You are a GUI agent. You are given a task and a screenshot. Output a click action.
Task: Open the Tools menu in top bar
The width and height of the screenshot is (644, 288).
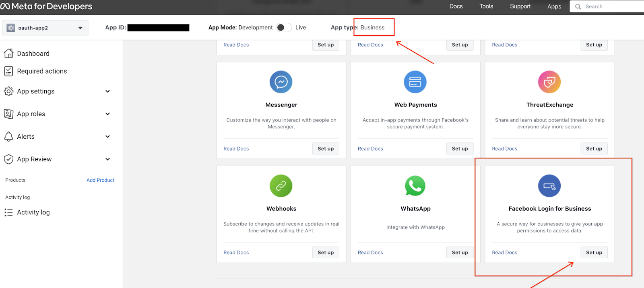click(x=486, y=6)
